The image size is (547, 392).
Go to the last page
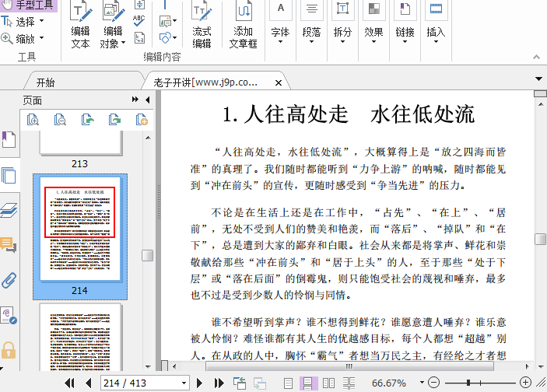[x=218, y=383]
